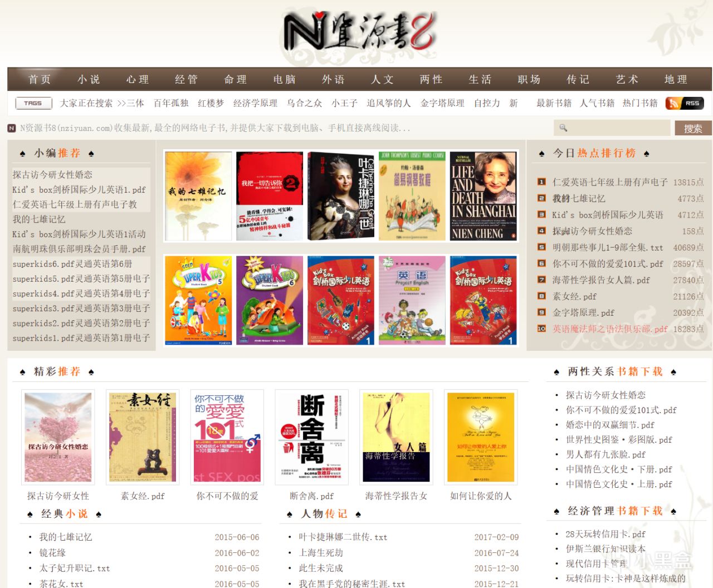Select the 经管 menu item
The image size is (713, 588).
(x=186, y=80)
